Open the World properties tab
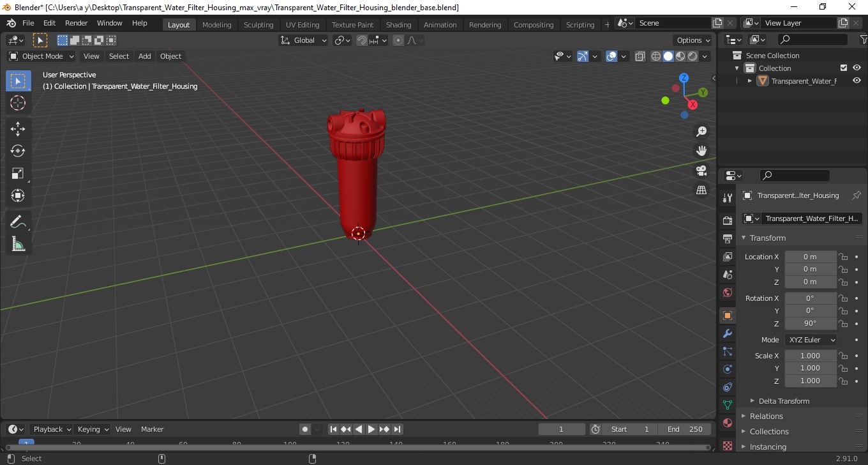This screenshot has height=465, width=868. coord(727,293)
